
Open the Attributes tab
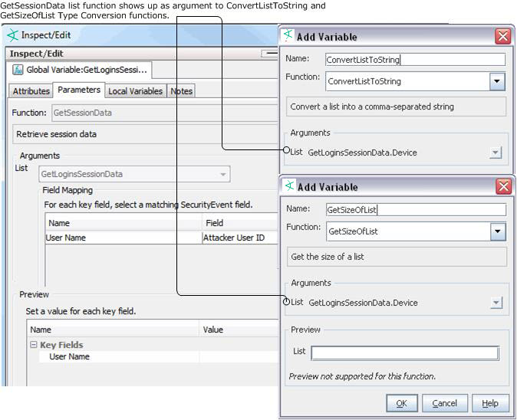point(31,91)
